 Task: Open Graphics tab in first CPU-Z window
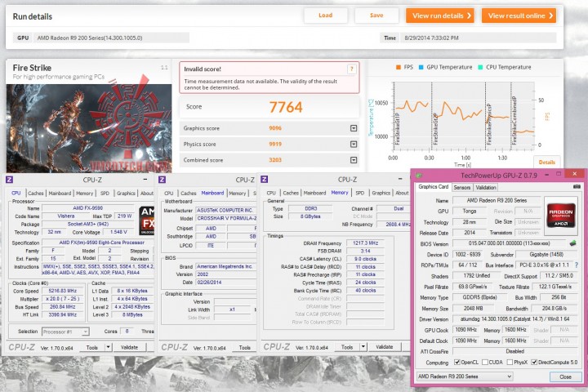click(126, 194)
